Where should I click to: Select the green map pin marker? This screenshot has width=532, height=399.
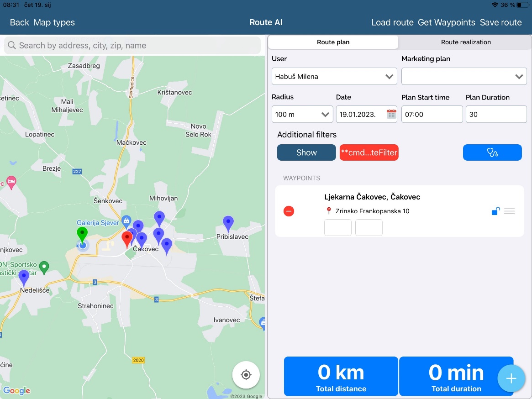(82, 234)
